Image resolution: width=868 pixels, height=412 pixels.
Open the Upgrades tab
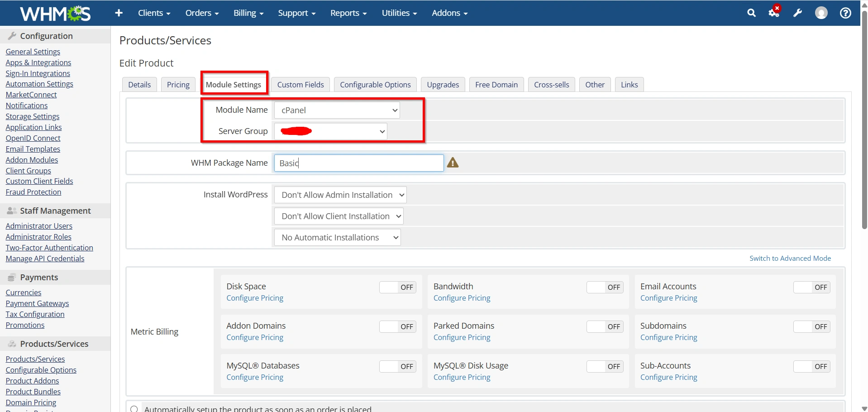click(443, 85)
